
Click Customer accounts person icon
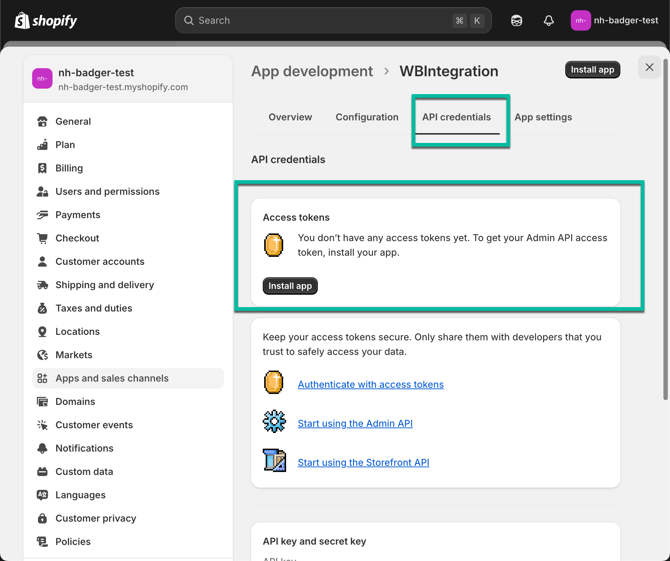(42, 261)
